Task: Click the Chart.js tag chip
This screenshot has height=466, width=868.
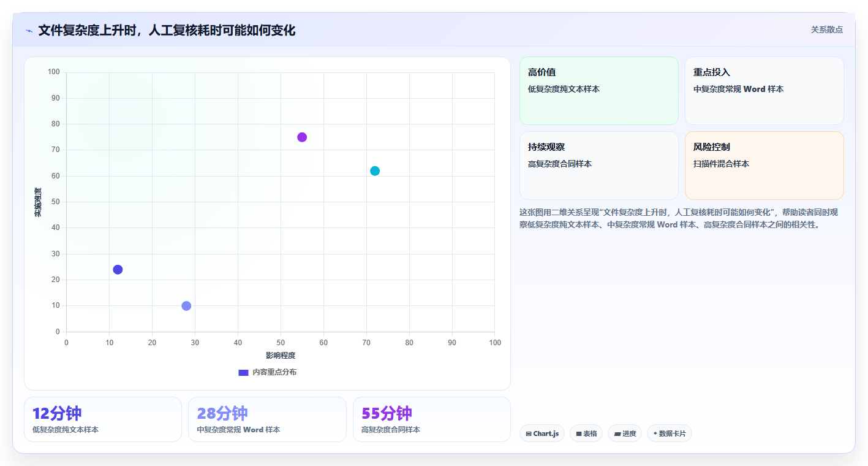Action: coord(542,434)
